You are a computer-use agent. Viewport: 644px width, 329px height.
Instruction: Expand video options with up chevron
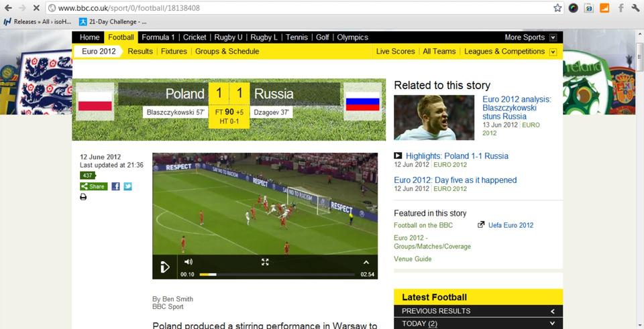click(366, 263)
